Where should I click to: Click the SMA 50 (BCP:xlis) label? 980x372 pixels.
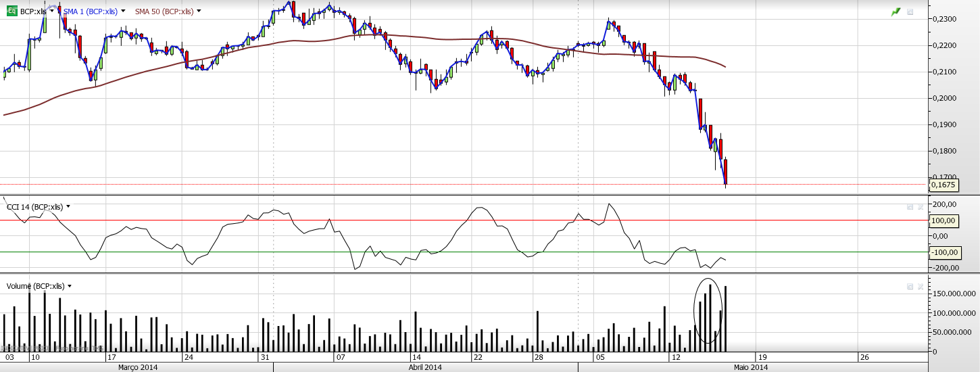(164, 11)
